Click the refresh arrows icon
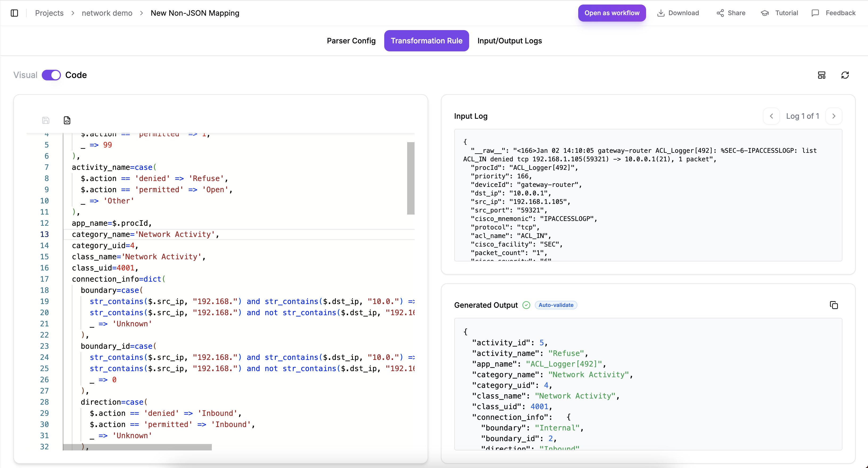This screenshot has height=468, width=868. (845, 75)
